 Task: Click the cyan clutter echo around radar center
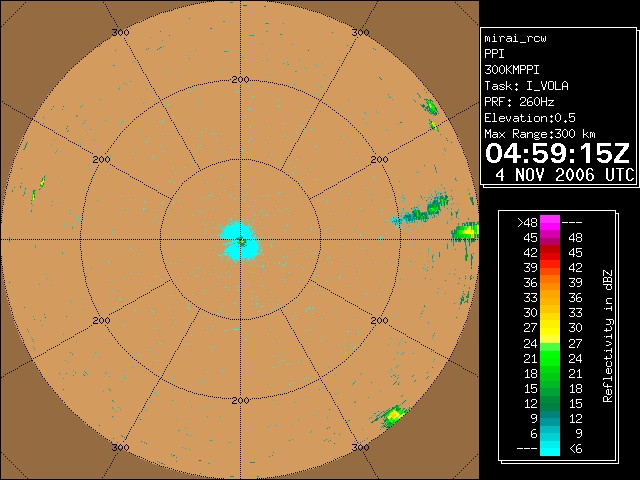click(x=240, y=241)
